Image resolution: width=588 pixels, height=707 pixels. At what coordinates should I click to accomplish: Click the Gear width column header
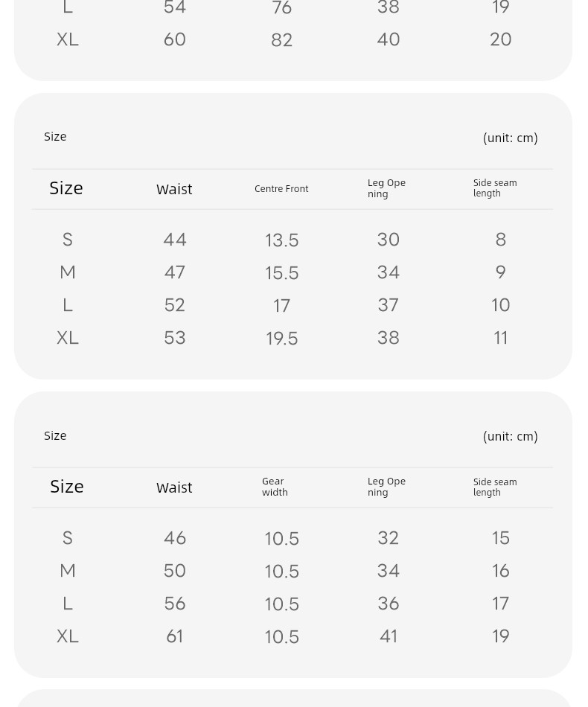click(275, 487)
